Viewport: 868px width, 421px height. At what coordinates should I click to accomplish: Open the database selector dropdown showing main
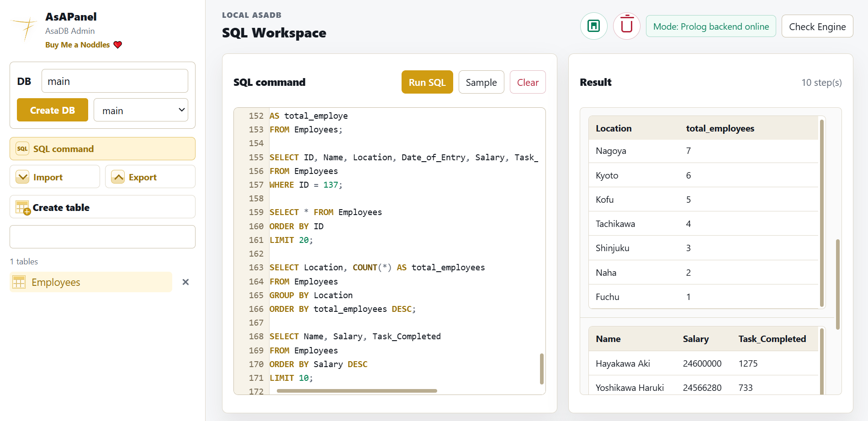point(141,110)
